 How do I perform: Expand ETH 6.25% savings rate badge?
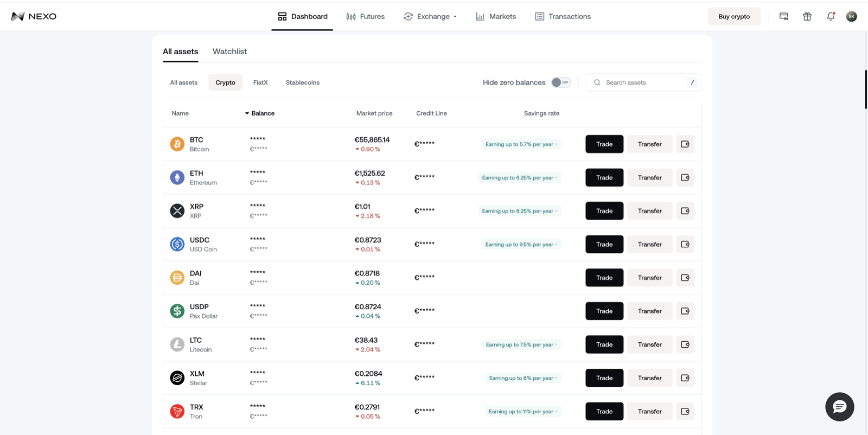click(520, 177)
